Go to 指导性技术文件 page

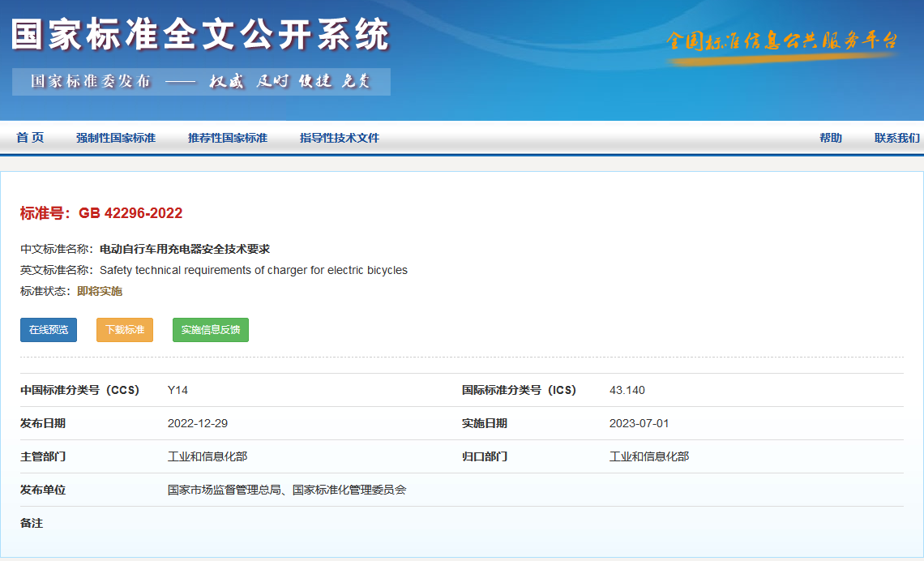point(340,138)
